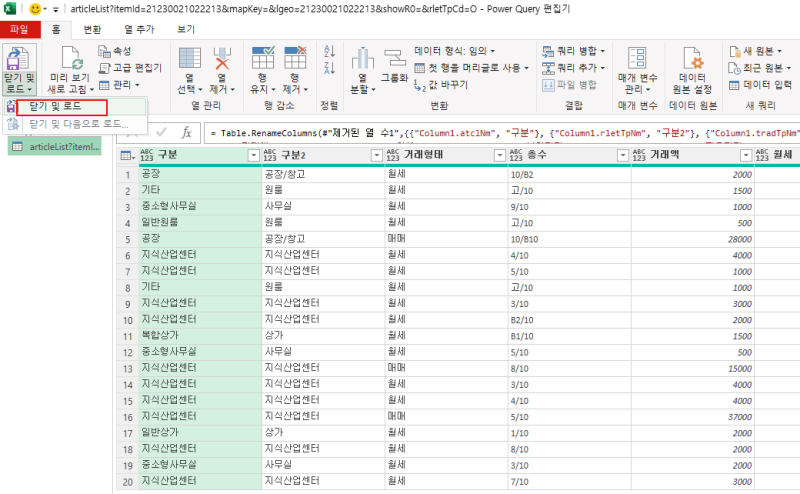The height and width of the screenshot is (494, 800).
Task: Click Use First Row as Headers button
Action: (x=471, y=68)
